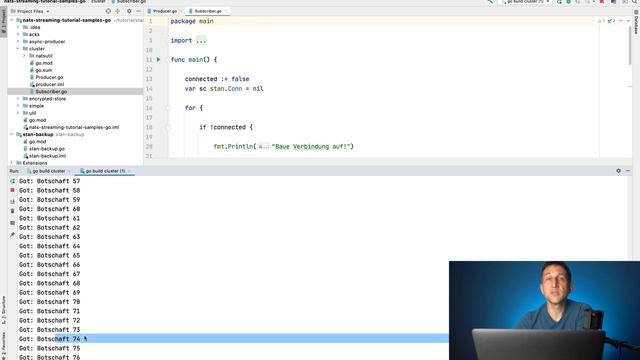Switch to Producer.go editor tab

coord(165,11)
